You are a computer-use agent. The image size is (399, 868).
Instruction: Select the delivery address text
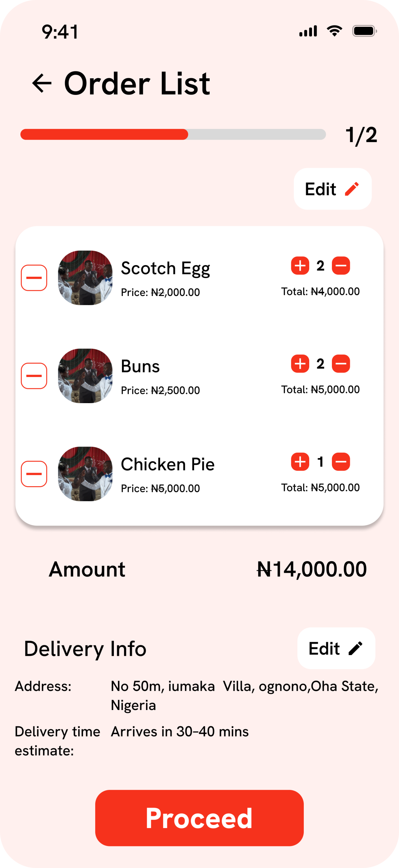point(244,695)
